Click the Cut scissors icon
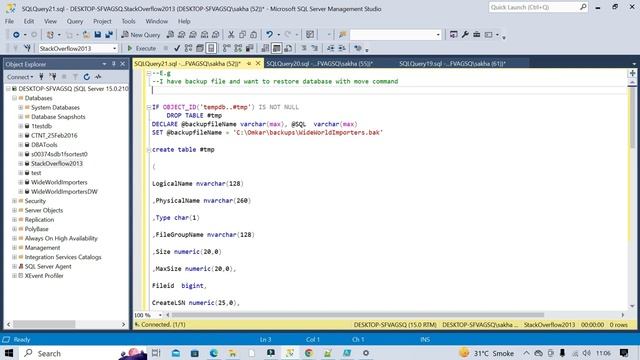This screenshot has height=360, width=640. click(231, 35)
